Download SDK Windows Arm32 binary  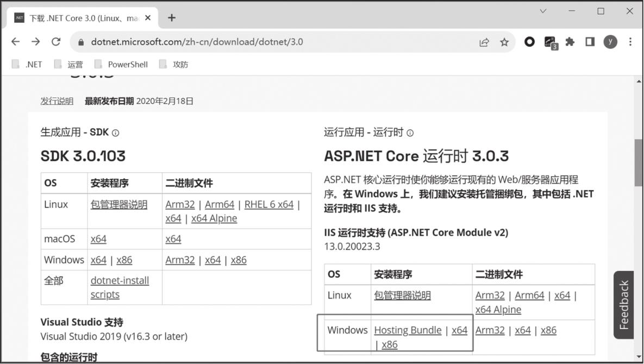180,260
